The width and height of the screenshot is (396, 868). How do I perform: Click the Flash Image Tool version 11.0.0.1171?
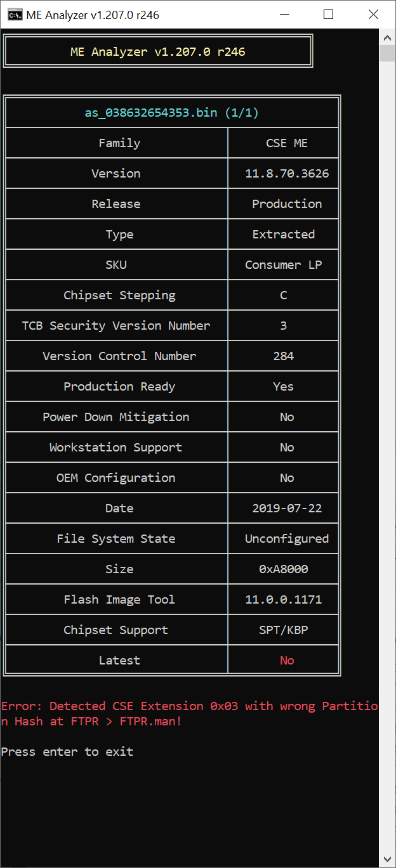pos(284,600)
